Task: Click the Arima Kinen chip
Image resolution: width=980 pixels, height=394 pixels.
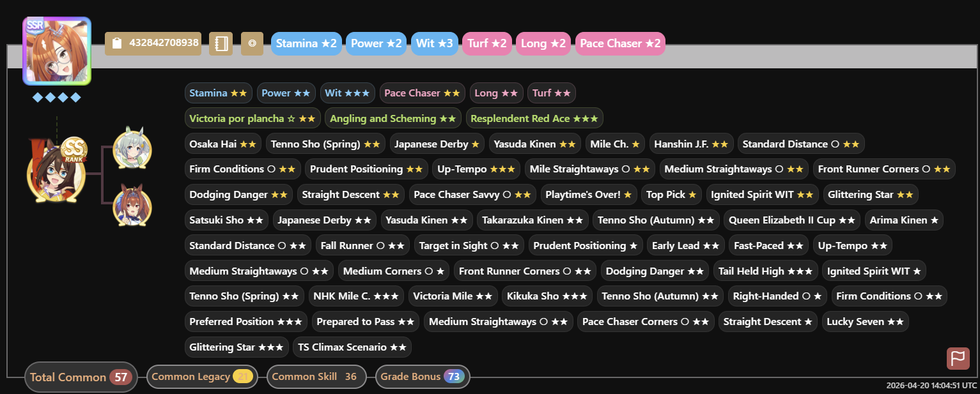Action: click(x=905, y=220)
